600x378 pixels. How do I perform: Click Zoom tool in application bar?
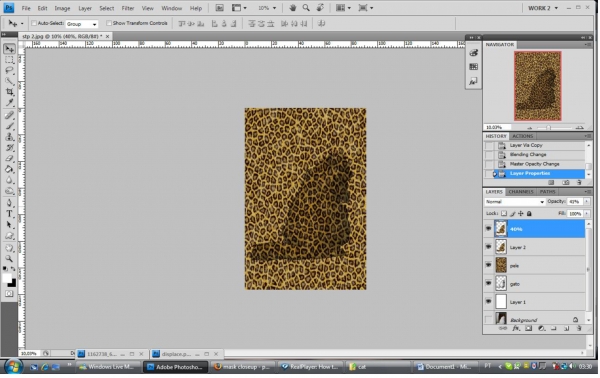click(306, 8)
